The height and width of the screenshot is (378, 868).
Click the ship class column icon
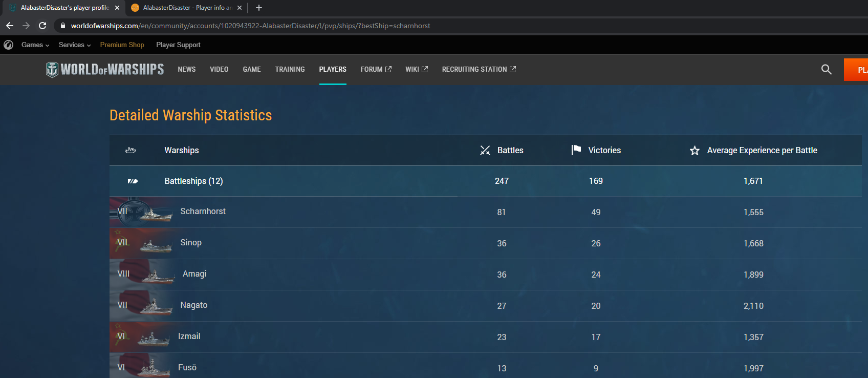pos(131,150)
